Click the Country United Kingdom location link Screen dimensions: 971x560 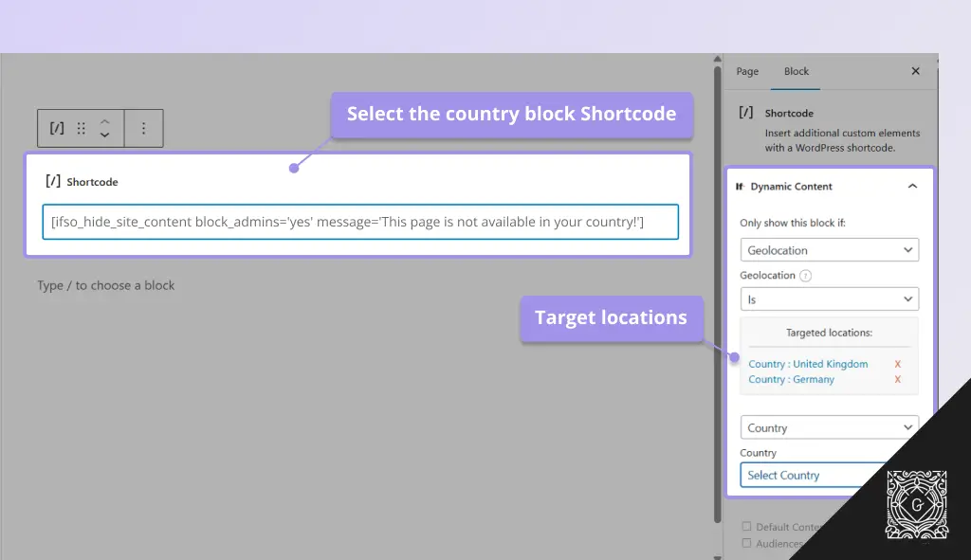point(808,363)
